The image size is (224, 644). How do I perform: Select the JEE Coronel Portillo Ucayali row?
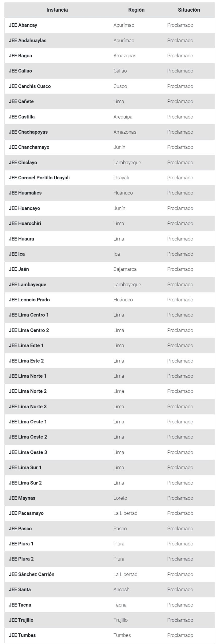click(x=39, y=178)
